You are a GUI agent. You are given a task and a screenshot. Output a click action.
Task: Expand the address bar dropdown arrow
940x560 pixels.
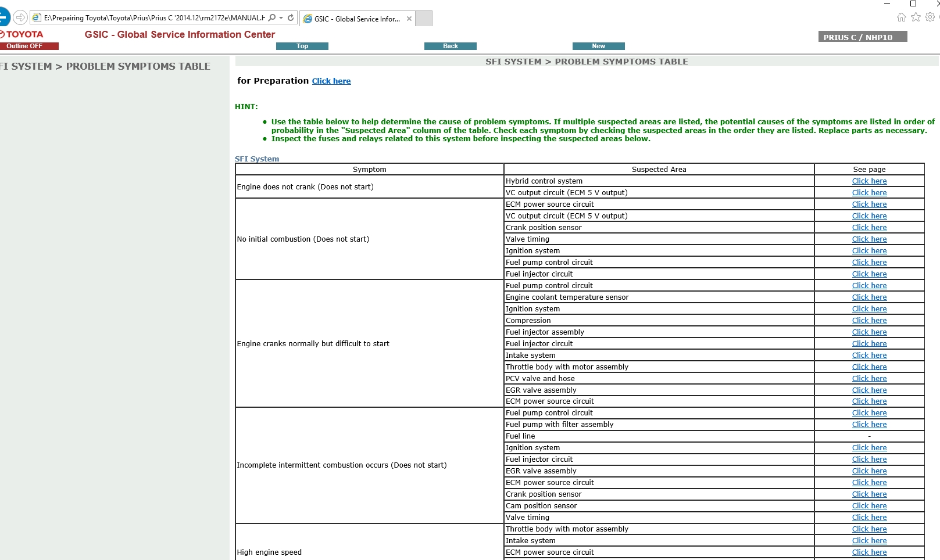[281, 18]
